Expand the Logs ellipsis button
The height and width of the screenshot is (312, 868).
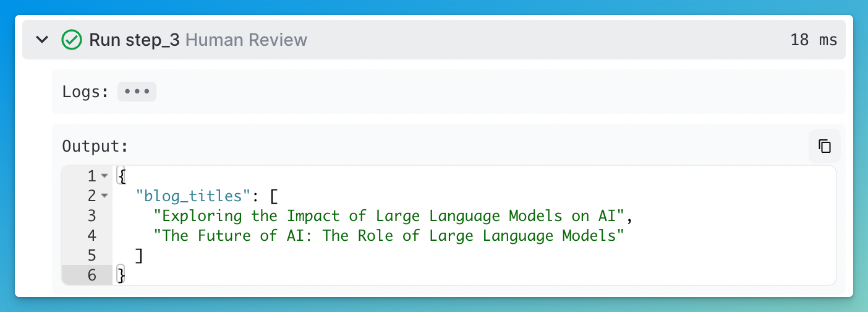[x=137, y=92]
